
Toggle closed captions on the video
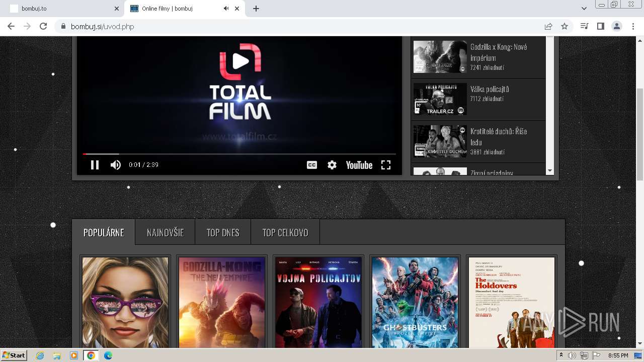click(312, 165)
